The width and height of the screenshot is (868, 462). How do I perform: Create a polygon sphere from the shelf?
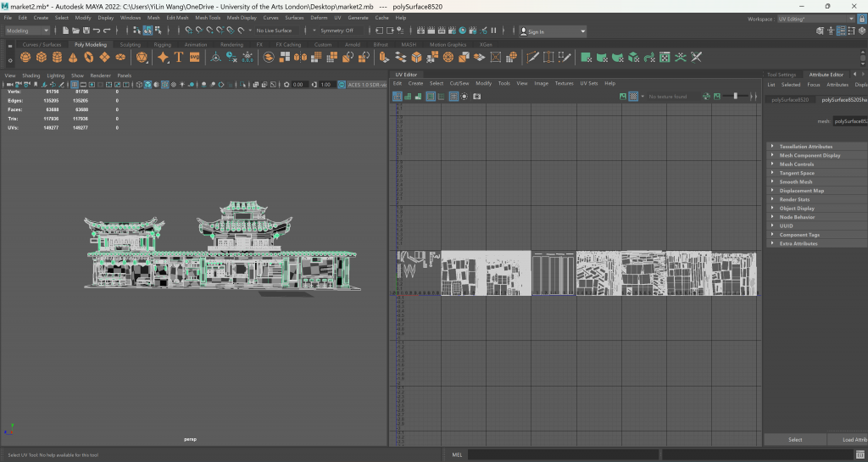pyautogui.click(x=25, y=57)
